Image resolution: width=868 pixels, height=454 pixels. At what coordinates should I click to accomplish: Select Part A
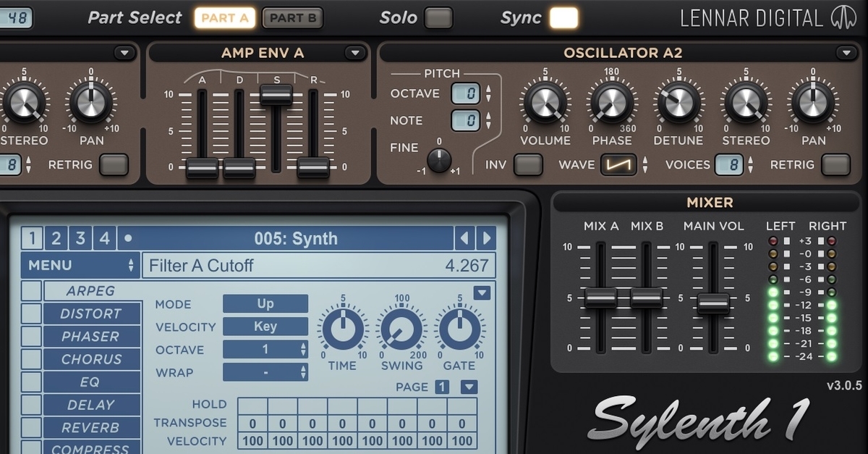click(x=224, y=17)
